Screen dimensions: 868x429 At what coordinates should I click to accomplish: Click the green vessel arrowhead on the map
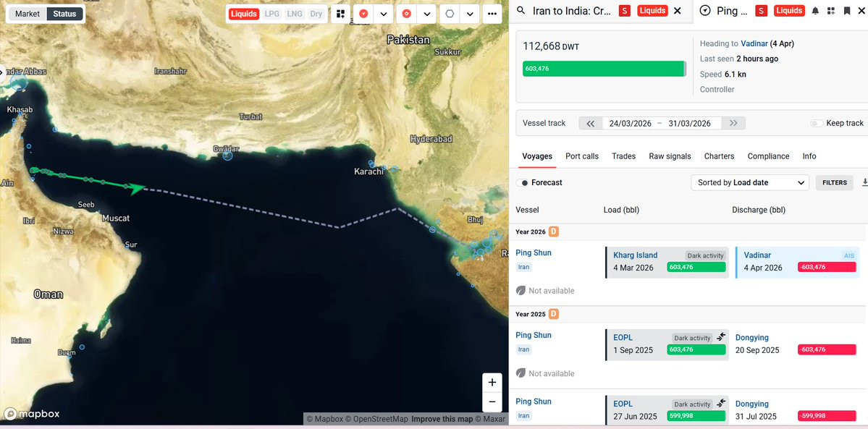tap(137, 189)
